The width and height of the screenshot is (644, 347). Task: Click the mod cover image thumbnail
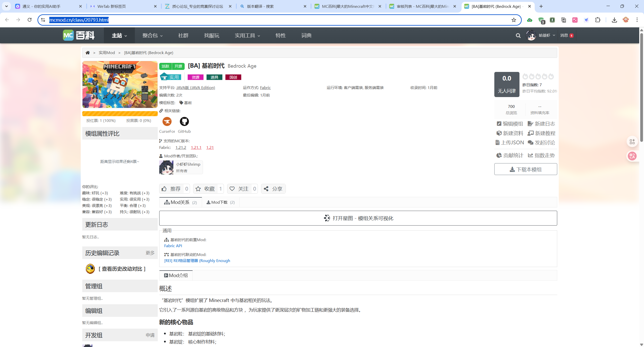120,84
